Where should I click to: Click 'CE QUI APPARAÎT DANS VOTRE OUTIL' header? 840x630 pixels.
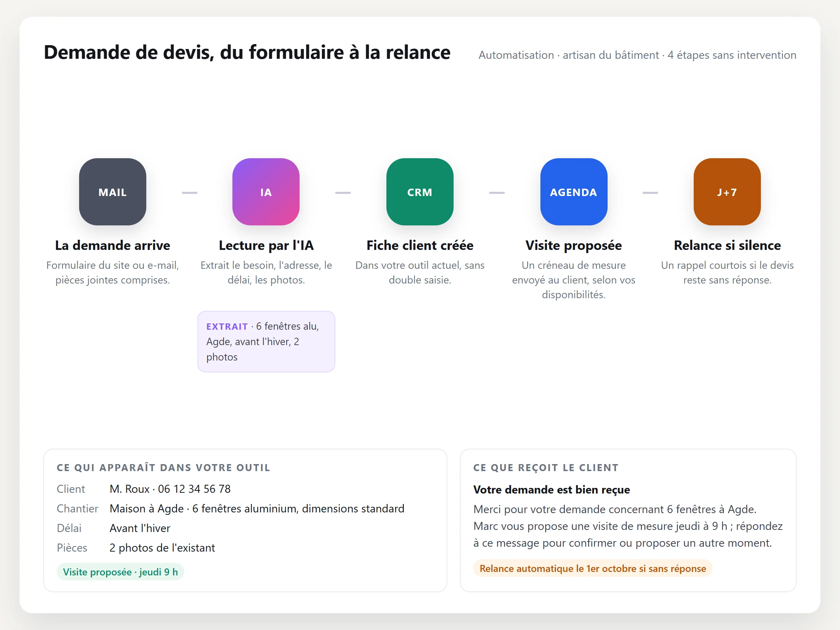[x=163, y=468]
